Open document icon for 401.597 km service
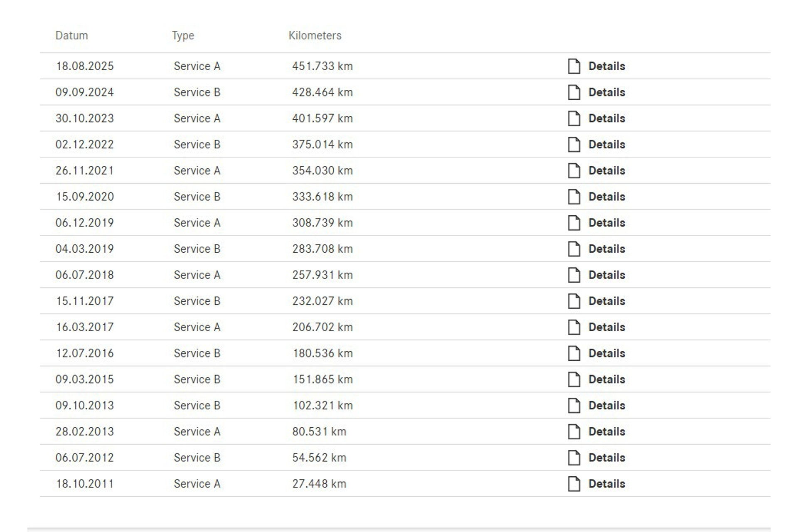Screen dimensions: 798x532 click(574, 118)
